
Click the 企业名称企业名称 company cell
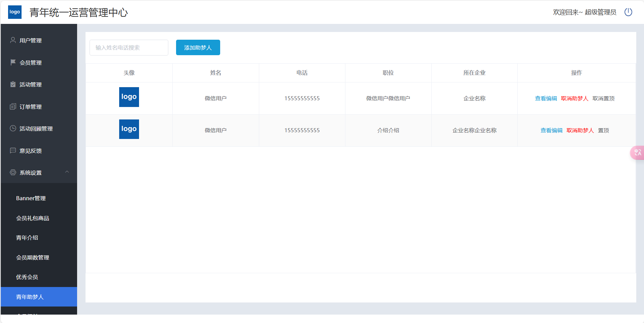pos(474,130)
